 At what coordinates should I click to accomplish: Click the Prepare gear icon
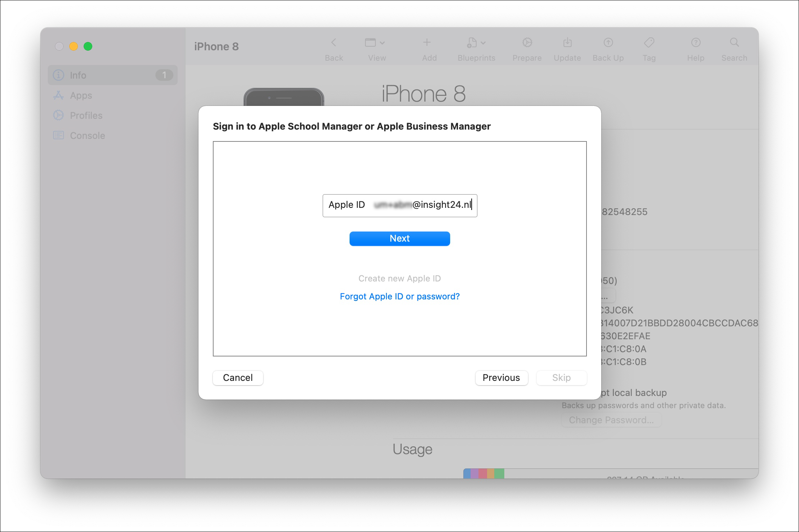(x=527, y=43)
